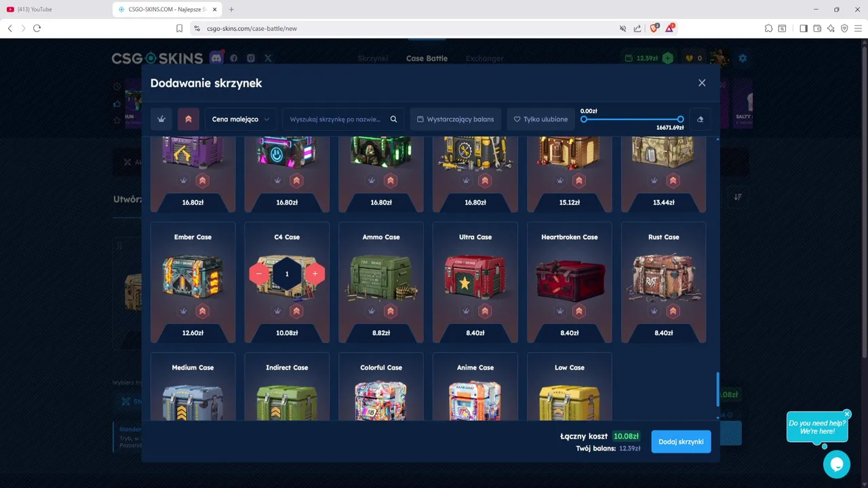This screenshot has width=868, height=488.
Task: Click the red chevron badge on Ammo Case
Action: (x=391, y=311)
